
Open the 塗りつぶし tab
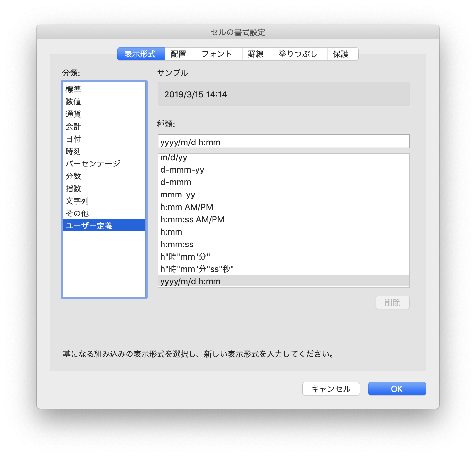(x=300, y=54)
